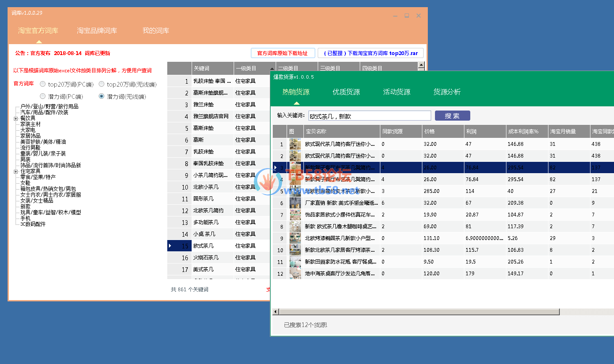Screen dimensions: 614x364
Task: Sort by 一级类目 column header
Action: [x=255, y=68]
